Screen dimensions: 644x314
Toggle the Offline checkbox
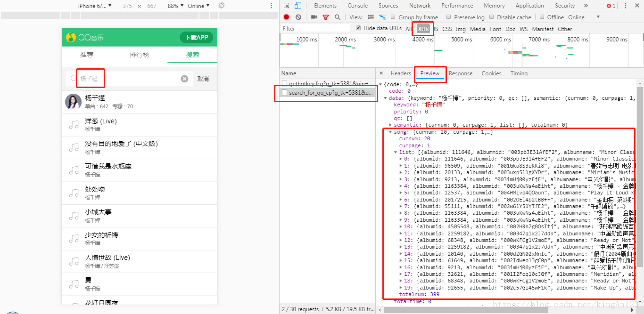click(542, 17)
